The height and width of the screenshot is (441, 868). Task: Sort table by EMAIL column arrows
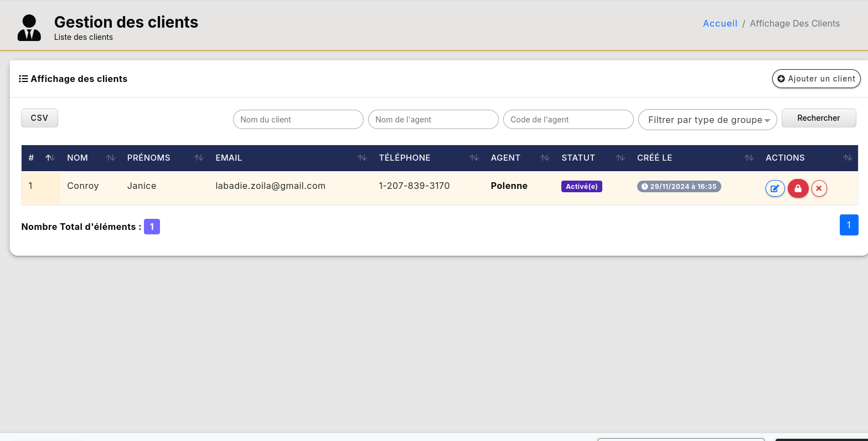(362, 158)
